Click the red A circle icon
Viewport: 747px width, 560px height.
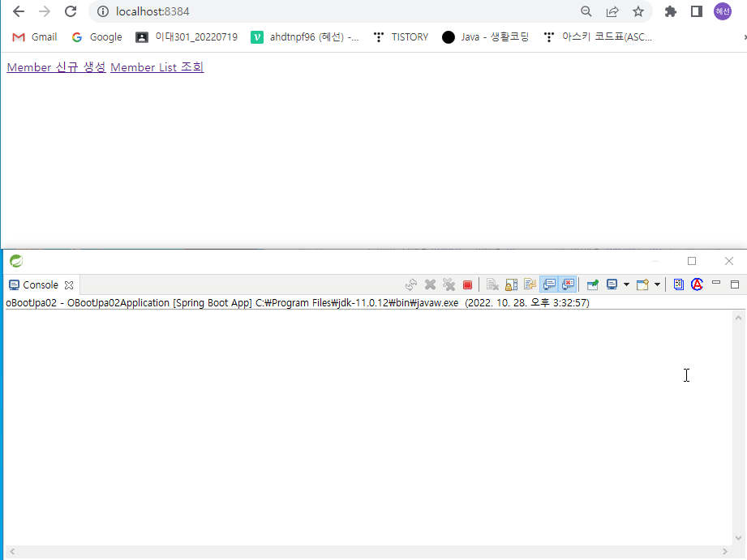[x=697, y=284]
